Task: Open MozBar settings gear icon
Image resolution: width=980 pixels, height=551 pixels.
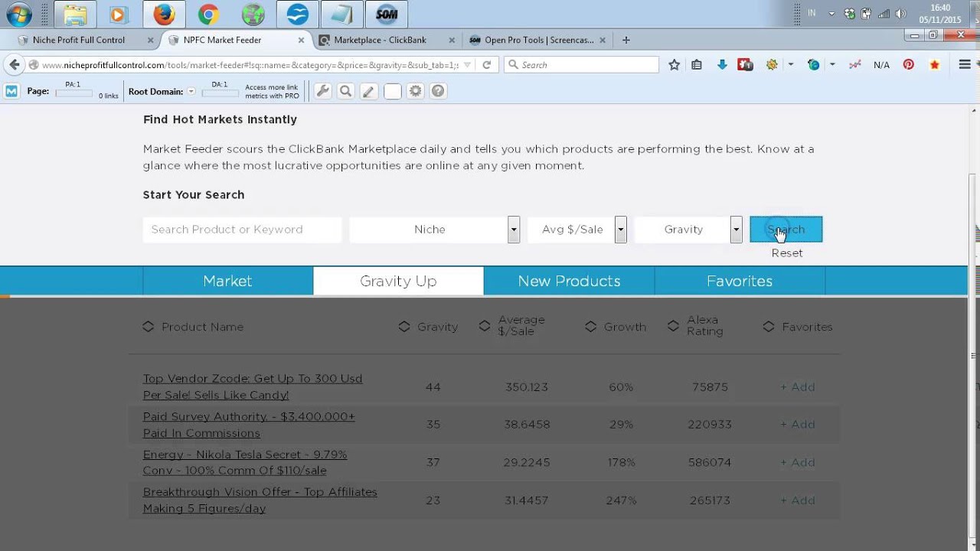Action: 415,91
